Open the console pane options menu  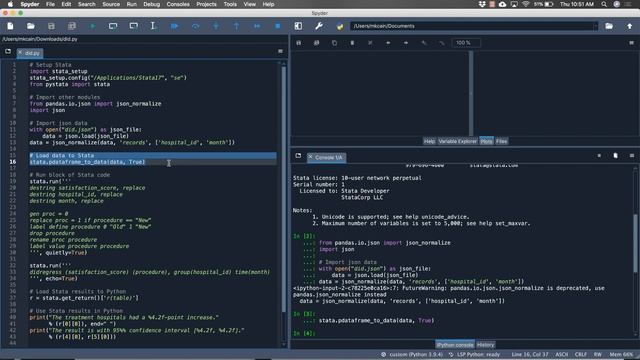click(x=632, y=156)
